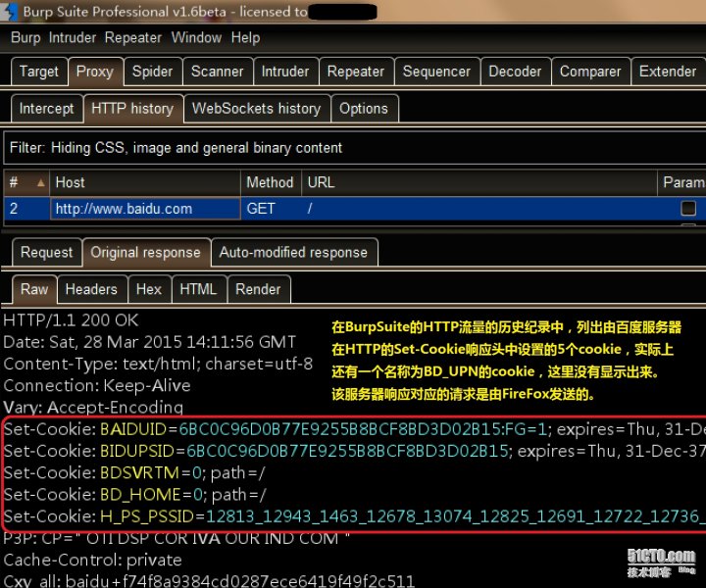Click the BAIDUID Set-Cookie line

(x=354, y=429)
